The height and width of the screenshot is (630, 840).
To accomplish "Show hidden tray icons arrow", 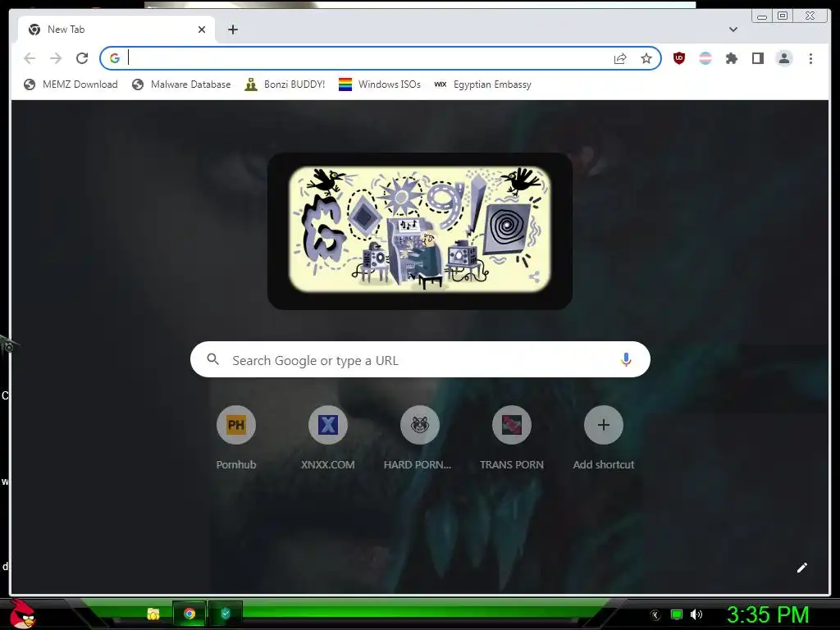I will [x=655, y=615].
